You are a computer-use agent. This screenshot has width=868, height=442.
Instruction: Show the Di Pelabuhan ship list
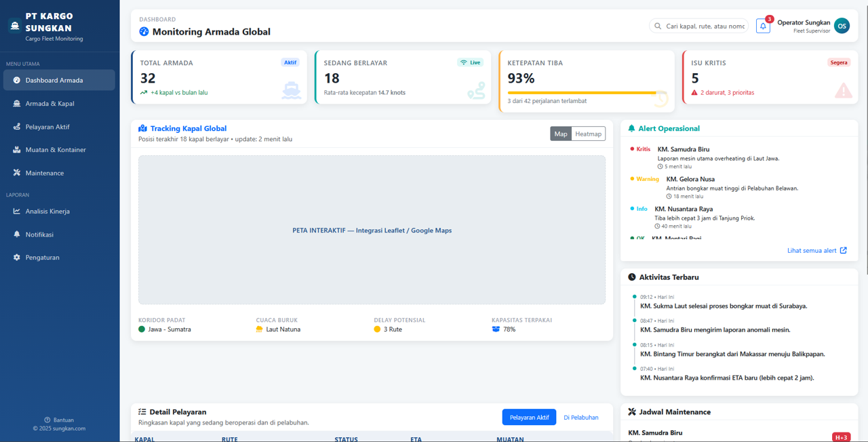tap(580, 418)
